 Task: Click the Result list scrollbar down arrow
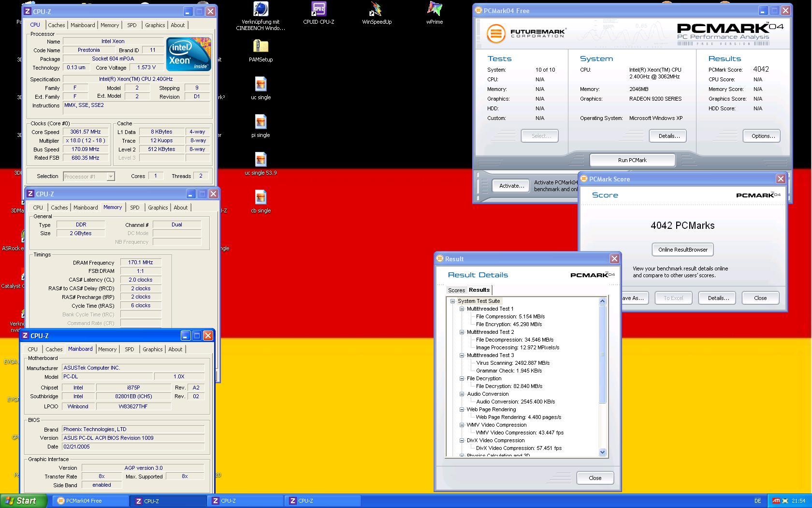tap(602, 452)
